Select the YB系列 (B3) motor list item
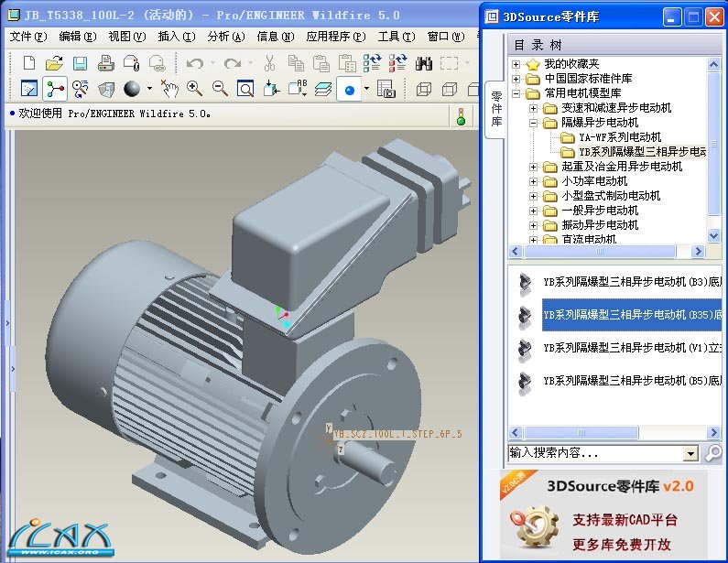The height and width of the screenshot is (563, 728). [x=632, y=282]
